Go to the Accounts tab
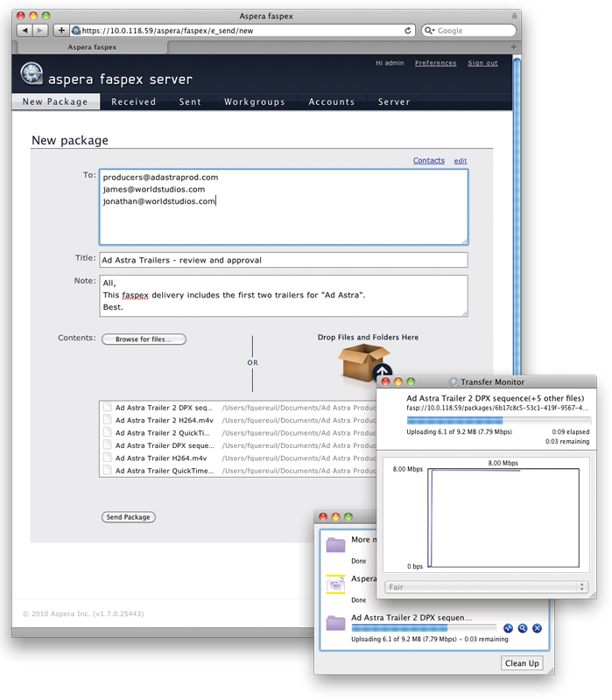Viewport: 612px width, 700px height. click(x=331, y=102)
